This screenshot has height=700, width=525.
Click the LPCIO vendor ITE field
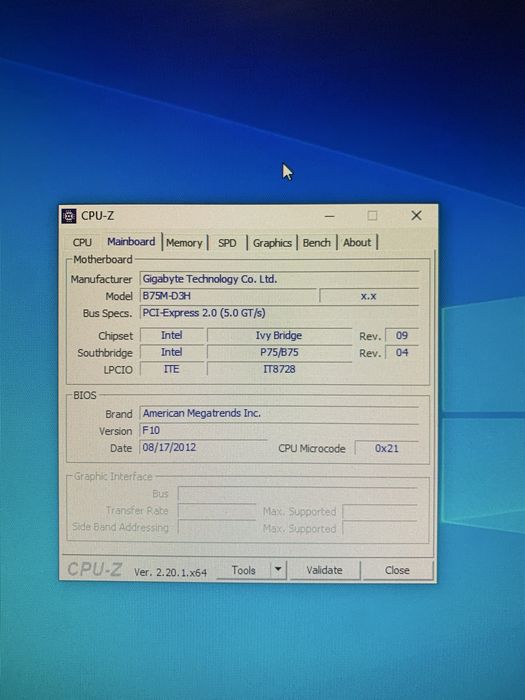point(171,369)
